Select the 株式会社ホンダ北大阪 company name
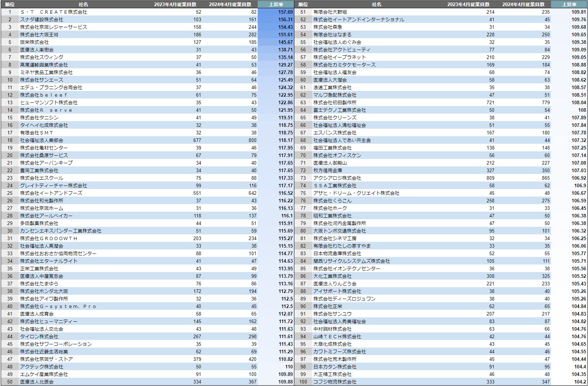The height and width of the screenshot is (386, 588). (x=44, y=291)
